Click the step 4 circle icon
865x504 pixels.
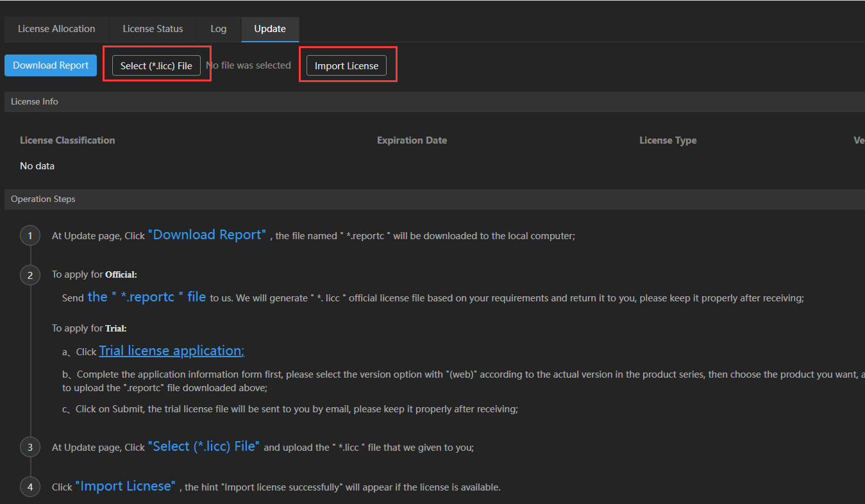pos(30,487)
